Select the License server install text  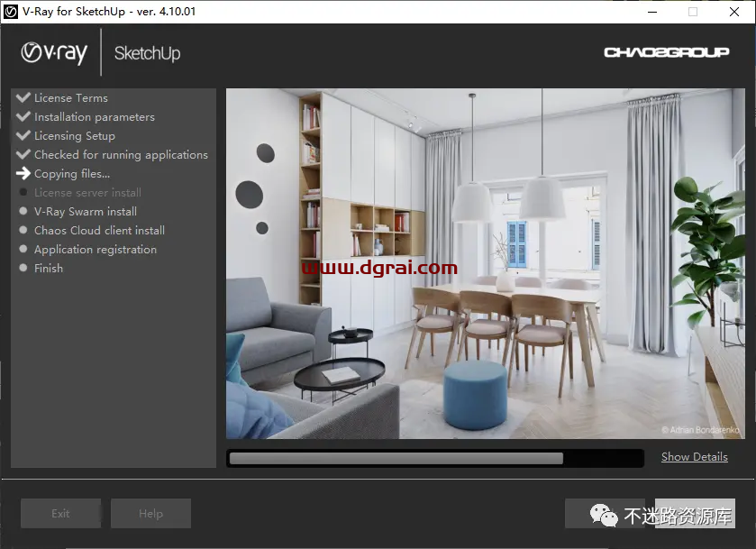(87, 193)
